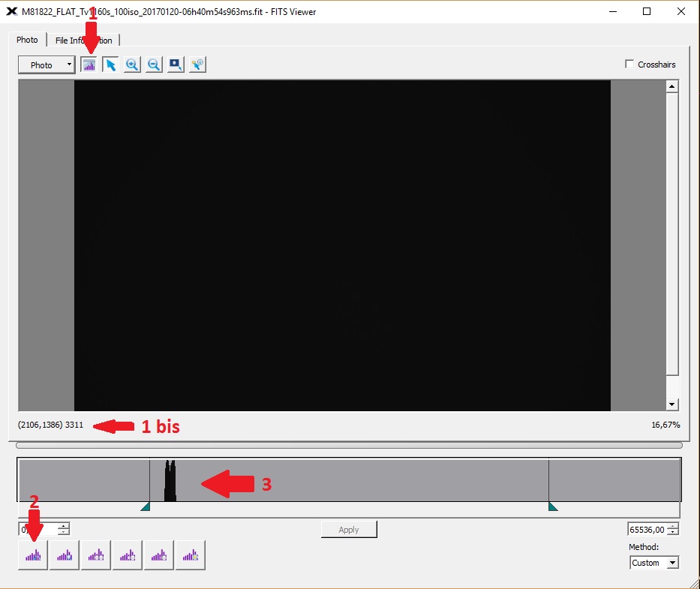Click the zoom out magnifier icon
700x589 pixels.
coord(154,65)
